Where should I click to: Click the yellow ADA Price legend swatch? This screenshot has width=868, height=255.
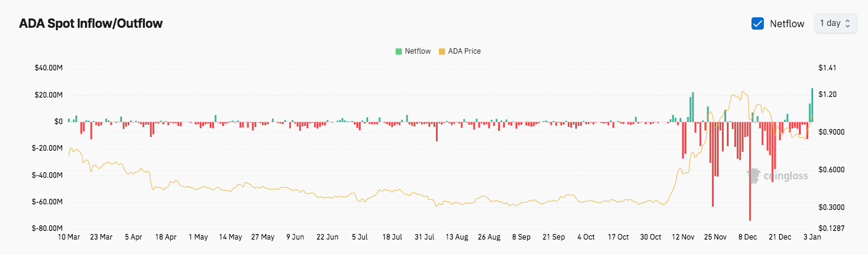441,51
